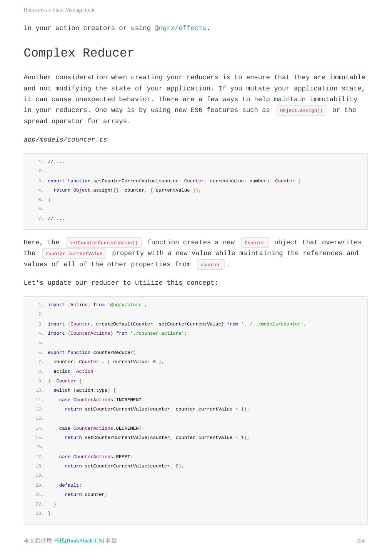This screenshot has height=554, width=392.
Task: Click the capitalized Counter inline code tag
Action: 254,243
